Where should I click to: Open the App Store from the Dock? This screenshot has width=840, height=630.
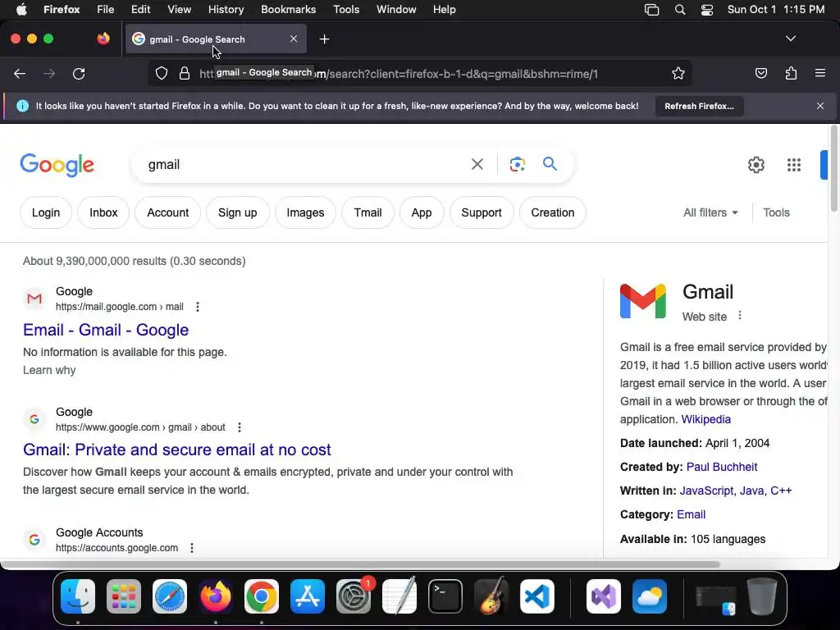pyautogui.click(x=308, y=596)
